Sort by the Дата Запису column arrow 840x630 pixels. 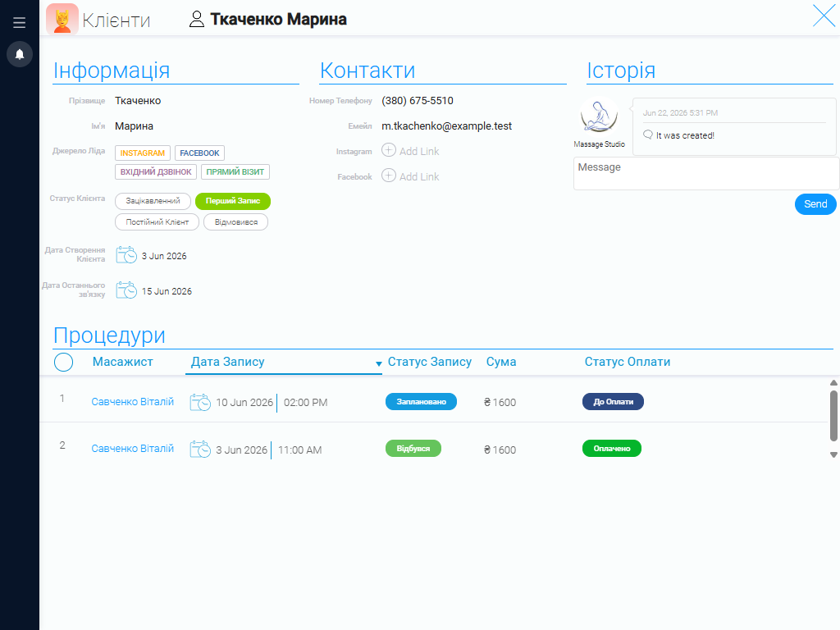tap(378, 363)
